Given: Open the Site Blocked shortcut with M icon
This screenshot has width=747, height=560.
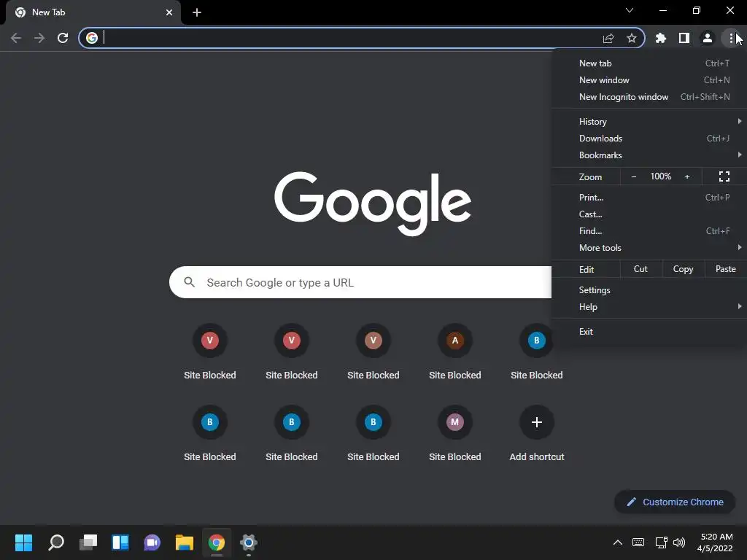Looking at the screenshot, I should pos(455,433).
